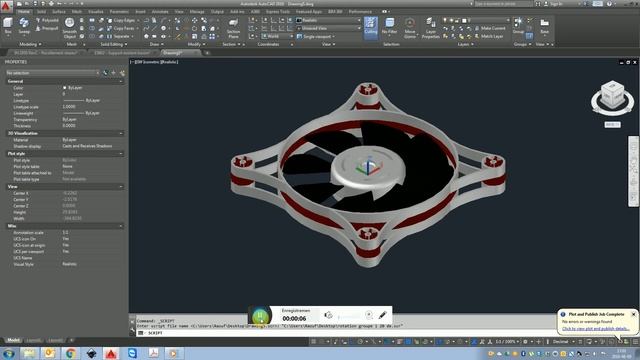Click the recorder webcam icon
640x360 pixels.
tap(369, 315)
